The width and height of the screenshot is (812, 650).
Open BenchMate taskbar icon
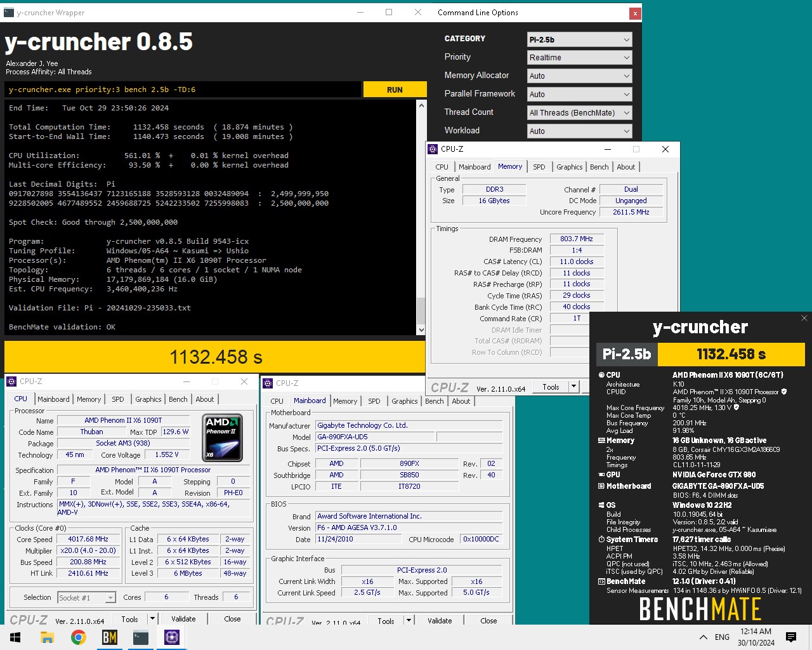110,637
